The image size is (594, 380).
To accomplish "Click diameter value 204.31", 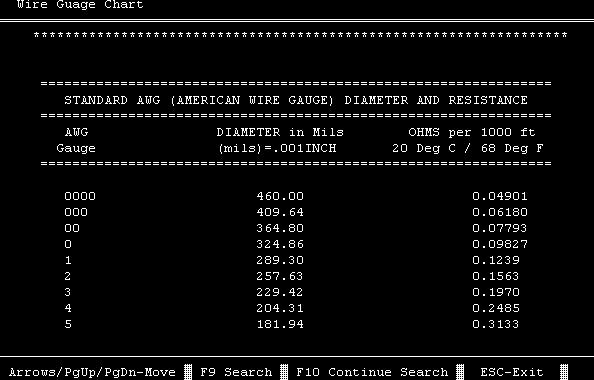I will 280,308.
